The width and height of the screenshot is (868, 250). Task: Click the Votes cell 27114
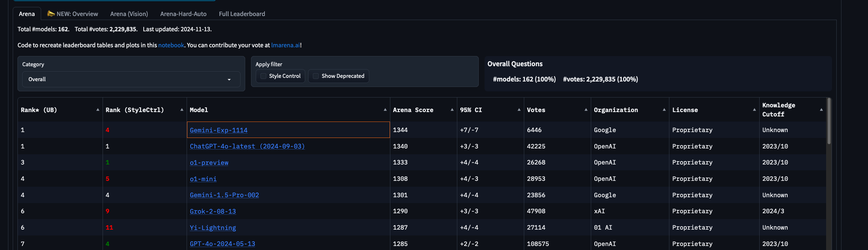[x=557, y=227]
